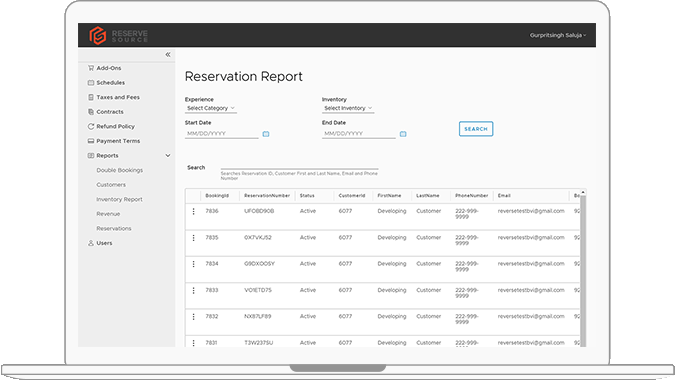Screen dimensions: 675x380
Task: Click reservation number 0X7VKJ52
Action: 258,238
